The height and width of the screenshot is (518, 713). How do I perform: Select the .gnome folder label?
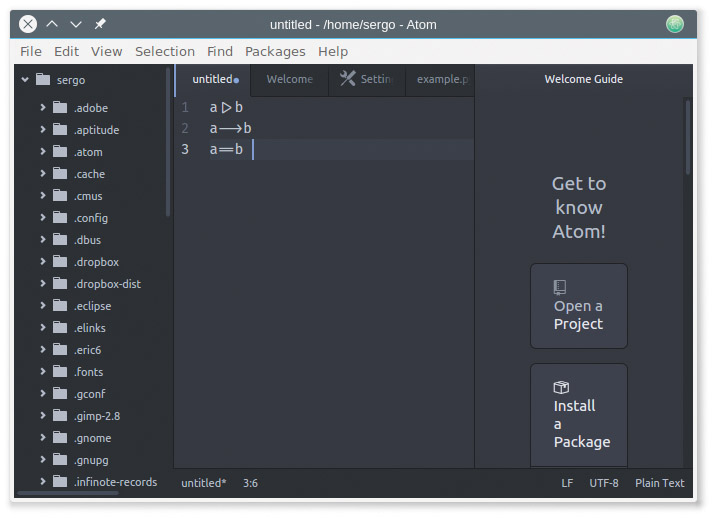(x=93, y=438)
